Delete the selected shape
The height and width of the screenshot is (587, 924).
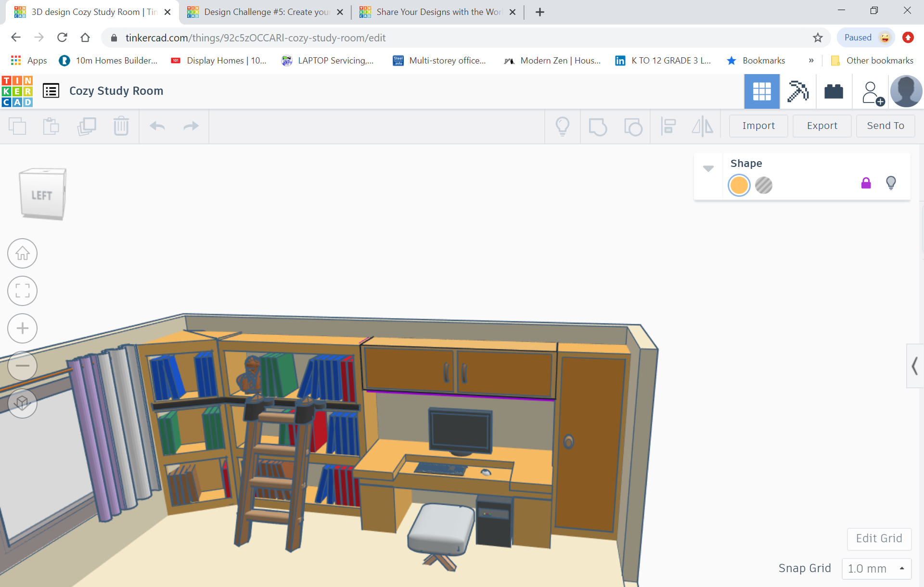121,126
